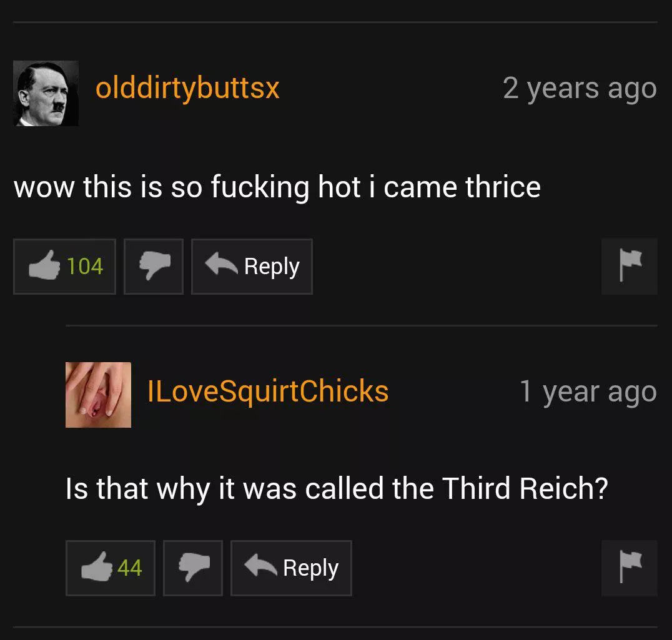Open the olddirtybuttsx username profile link
This screenshot has width=672, height=640.
[187, 89]
